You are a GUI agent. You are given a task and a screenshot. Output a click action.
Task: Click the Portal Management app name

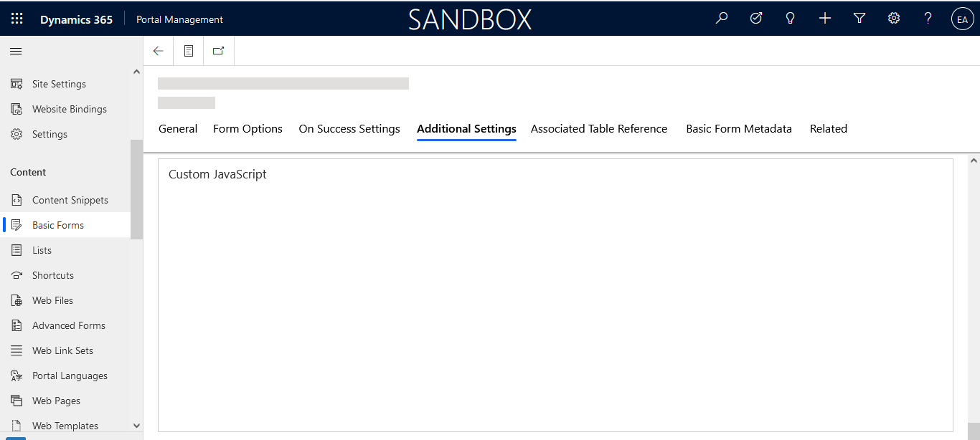click(x=179, y=19)
